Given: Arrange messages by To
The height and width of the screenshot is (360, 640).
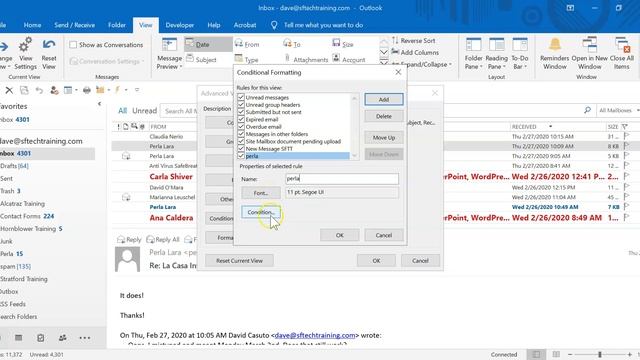Looking at the screenshot, I should (x=292, y=44).
